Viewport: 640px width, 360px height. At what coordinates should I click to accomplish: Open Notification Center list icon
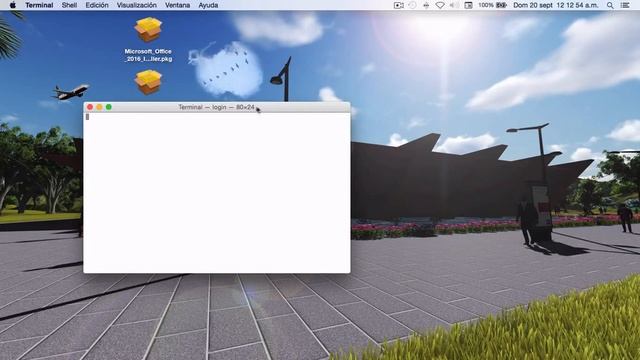[x=625, y=5]
